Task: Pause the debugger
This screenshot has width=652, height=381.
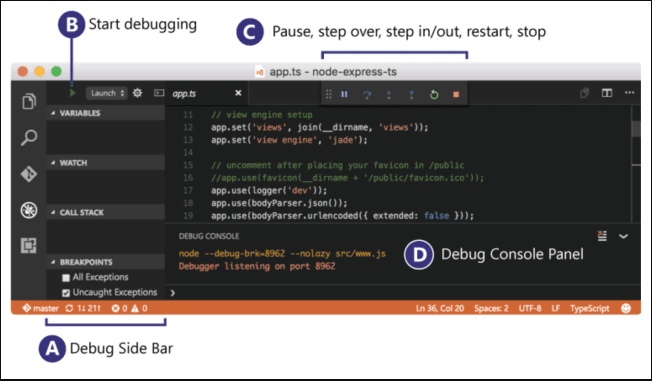Action: [344, 94]
